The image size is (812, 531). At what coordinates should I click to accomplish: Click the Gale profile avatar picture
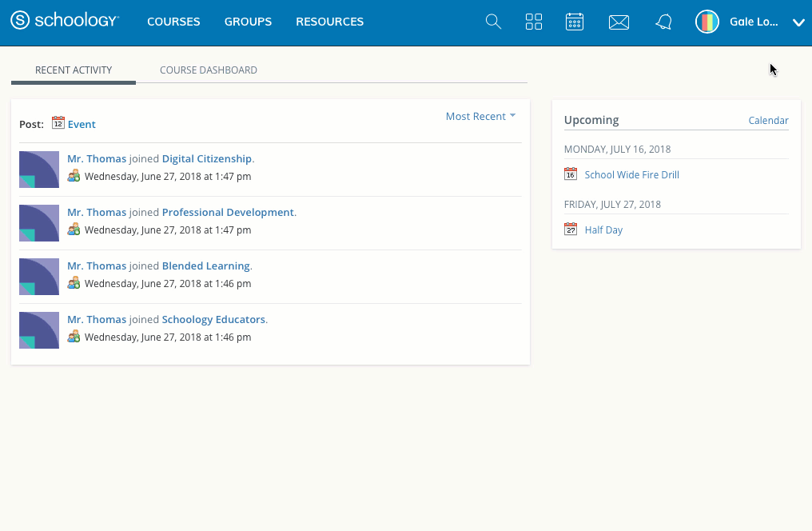pyautogui.click(x=707, y=22)
